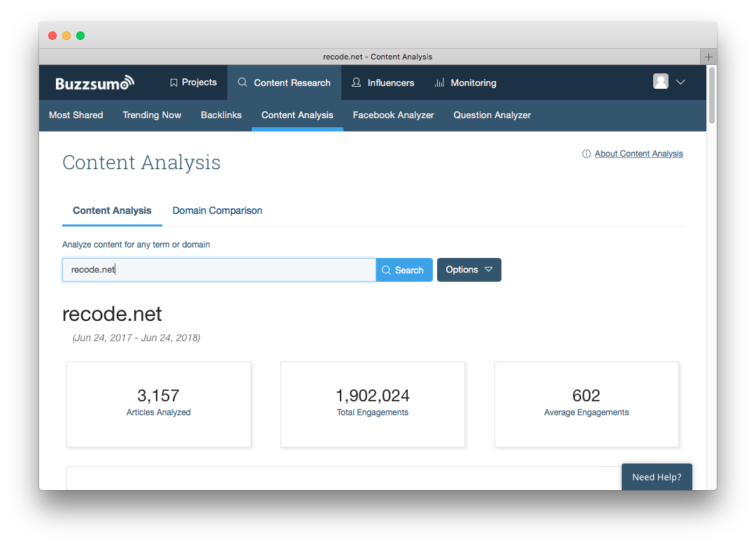The image size is (756, 546).
Task: Switch to the Most Shared tab
Action: [76, 115]
